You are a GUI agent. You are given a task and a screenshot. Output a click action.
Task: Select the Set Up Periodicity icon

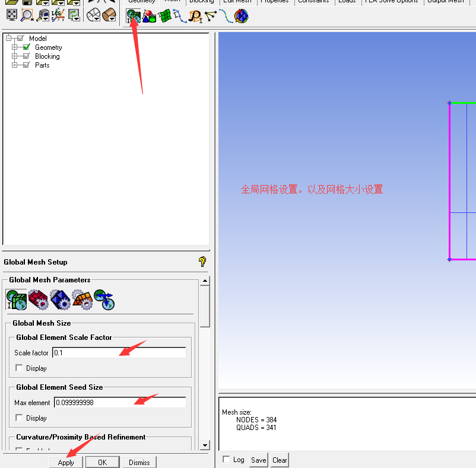pyautogui.click(x=104, y=300)
